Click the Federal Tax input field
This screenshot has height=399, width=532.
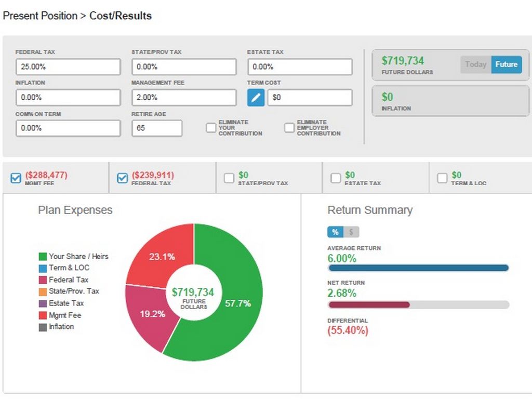coord(68,66)
